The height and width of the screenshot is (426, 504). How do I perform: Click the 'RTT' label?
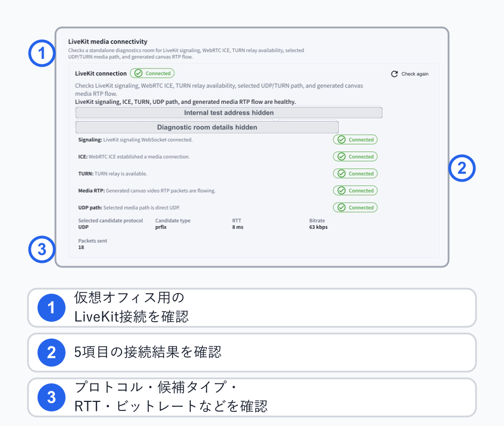(236, 220)
